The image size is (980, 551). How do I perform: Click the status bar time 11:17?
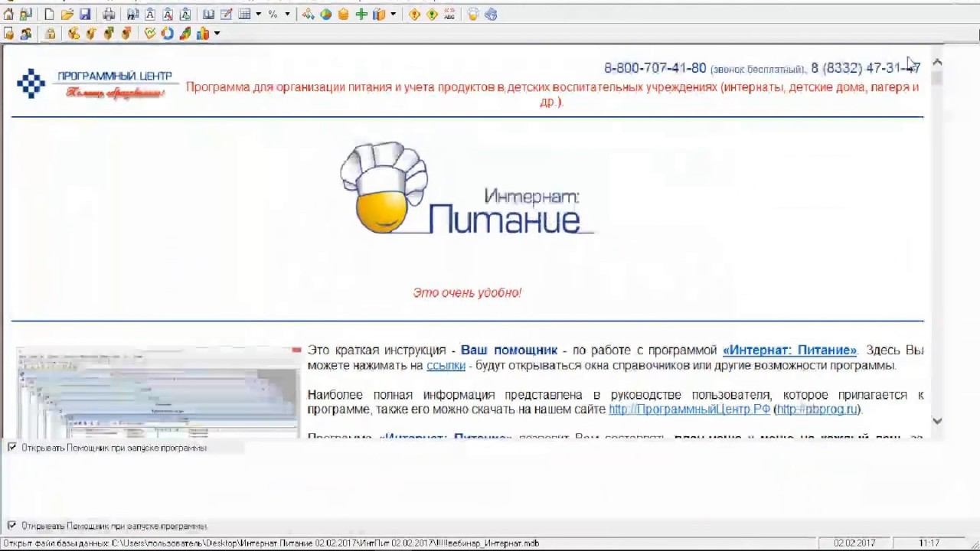pos(929,543)
